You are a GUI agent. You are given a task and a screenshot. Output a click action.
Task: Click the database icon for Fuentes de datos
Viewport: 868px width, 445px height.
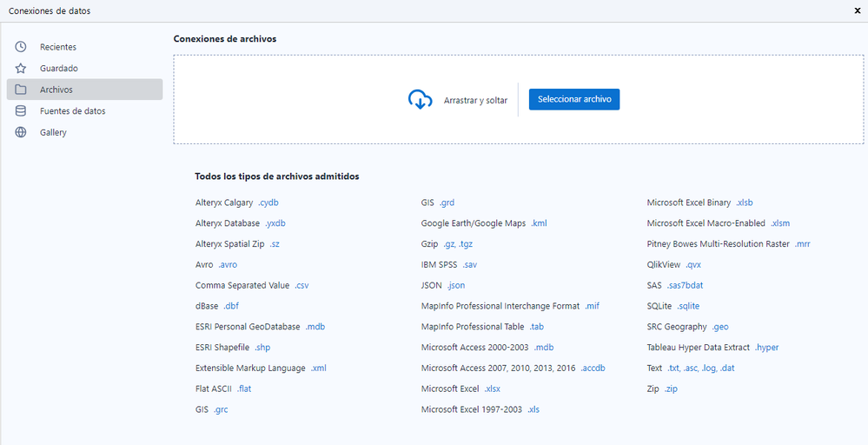click(x=21, y=111)
